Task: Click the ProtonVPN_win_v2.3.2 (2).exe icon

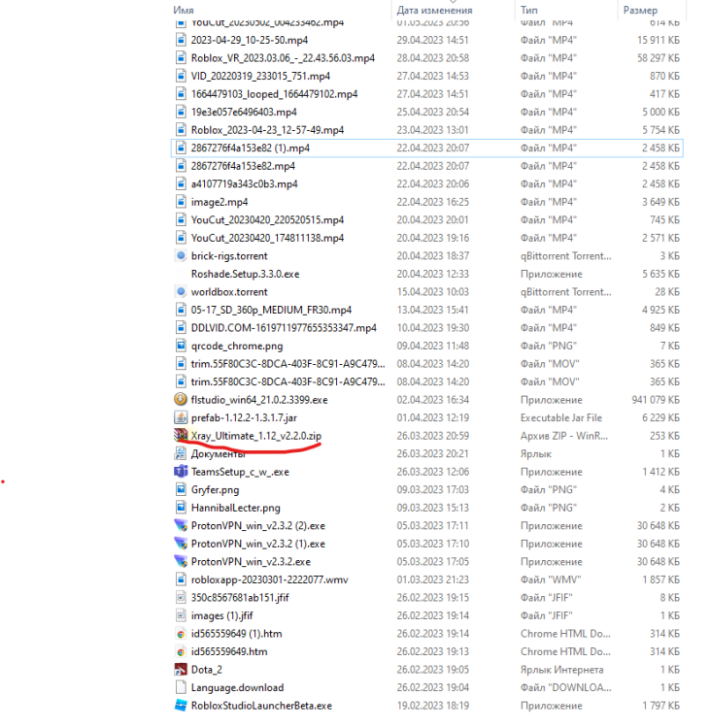Action: 181,525
